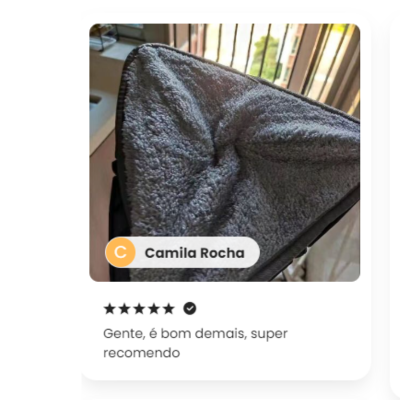Click the word "recomendo" in the review
Image resolution: width=400 pixels, height=400 pixels.
point(142,353)
